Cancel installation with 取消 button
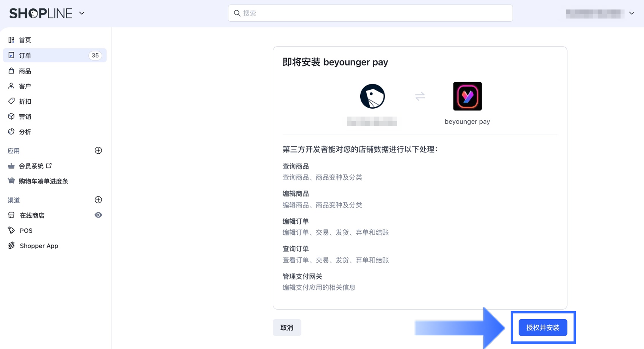Screen dimensions: 644x349 click(x=287, y=327)
